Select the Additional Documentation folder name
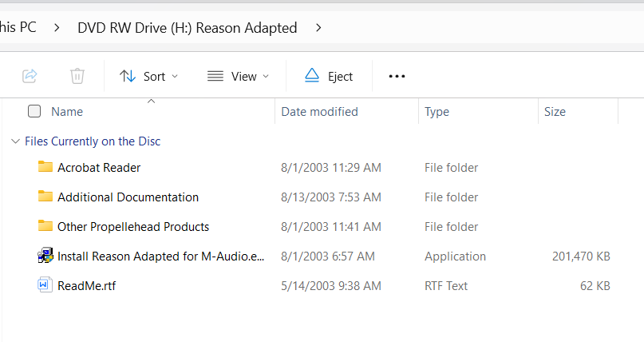 coord(128,197)
